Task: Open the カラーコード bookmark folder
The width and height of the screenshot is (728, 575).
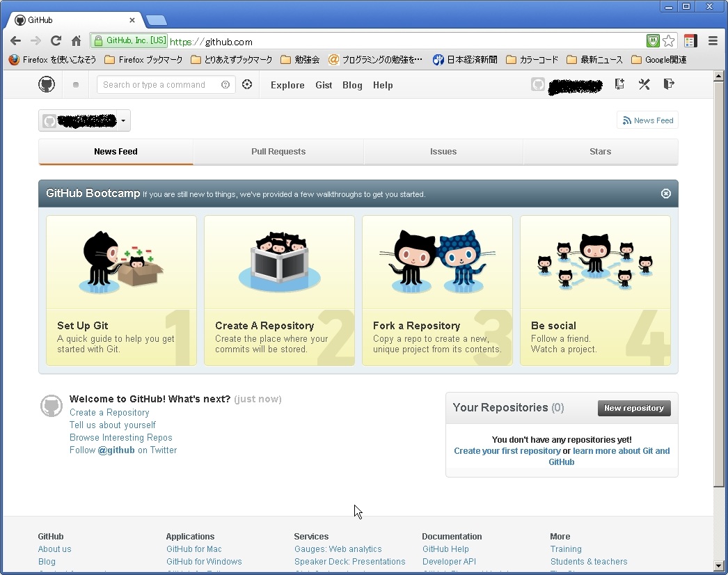Action: tap(532, 59)
